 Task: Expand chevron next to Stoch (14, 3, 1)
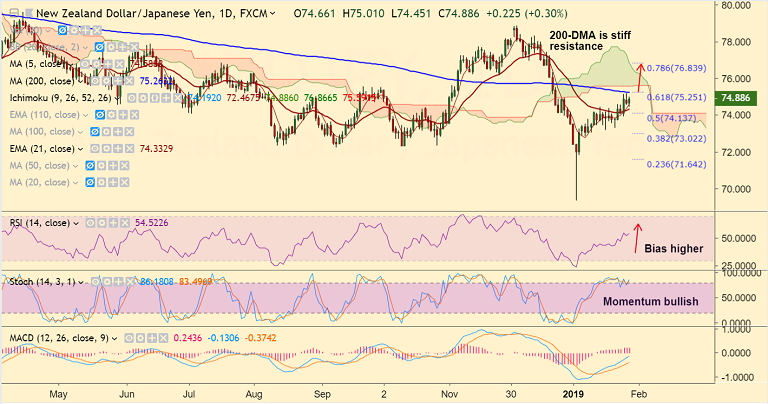tap(81, 282)
